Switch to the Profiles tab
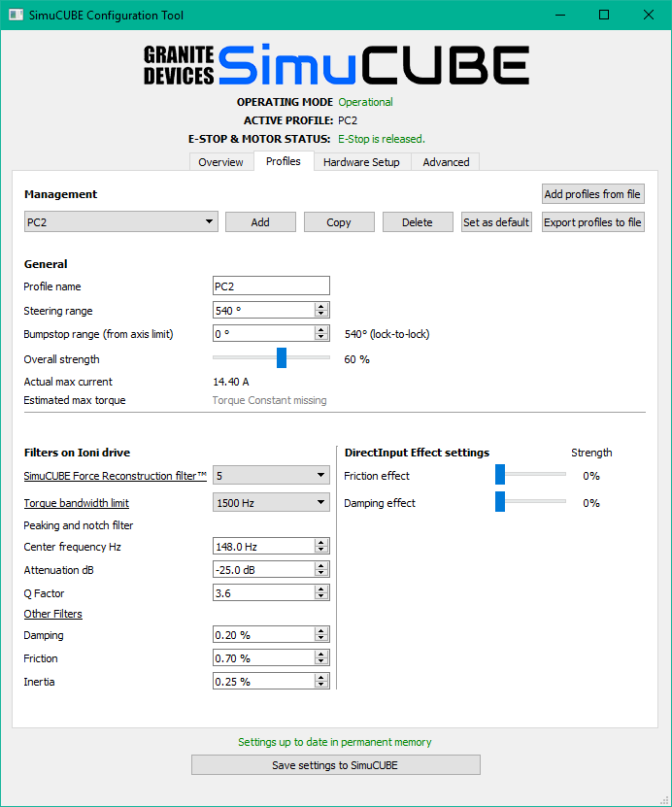 click(283, 161)
